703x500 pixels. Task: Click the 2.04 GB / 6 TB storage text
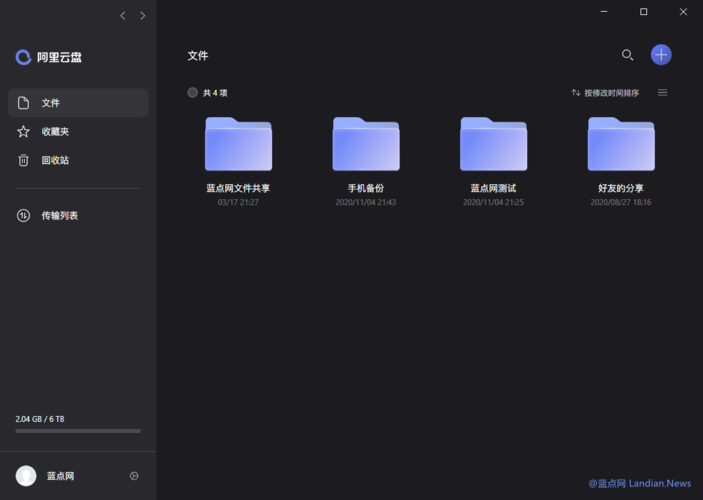[40, 419]
